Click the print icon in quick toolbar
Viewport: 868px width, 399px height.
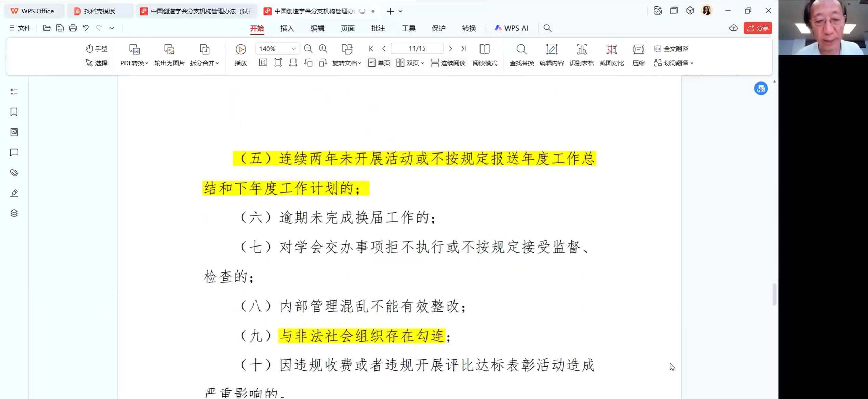(x=73, y=28)
